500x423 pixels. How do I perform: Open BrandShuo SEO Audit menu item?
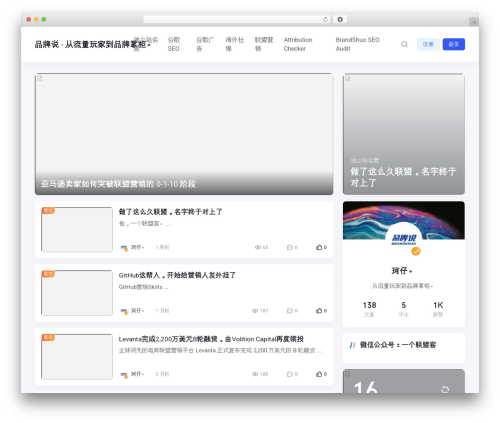point(357,44)
